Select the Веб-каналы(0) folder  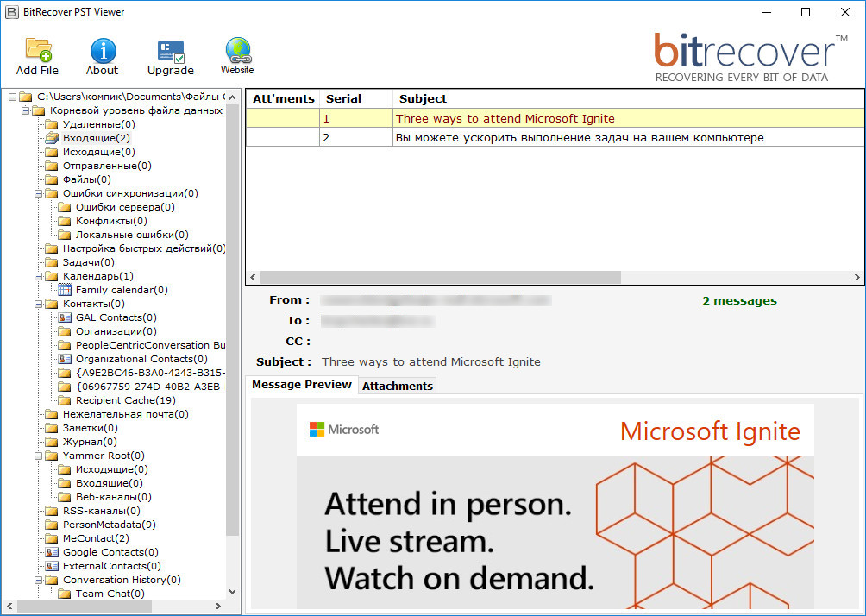[x=114, y=497]
